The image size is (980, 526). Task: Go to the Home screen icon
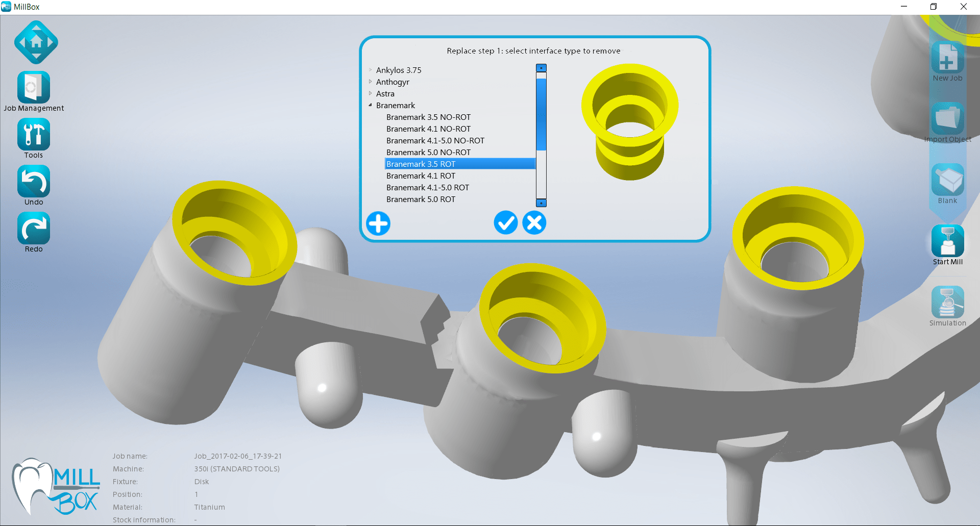36,42
